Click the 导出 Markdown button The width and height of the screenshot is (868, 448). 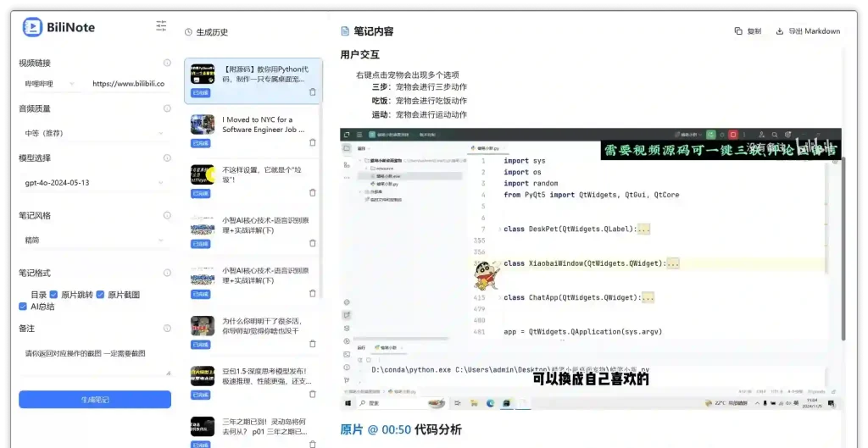808,31
